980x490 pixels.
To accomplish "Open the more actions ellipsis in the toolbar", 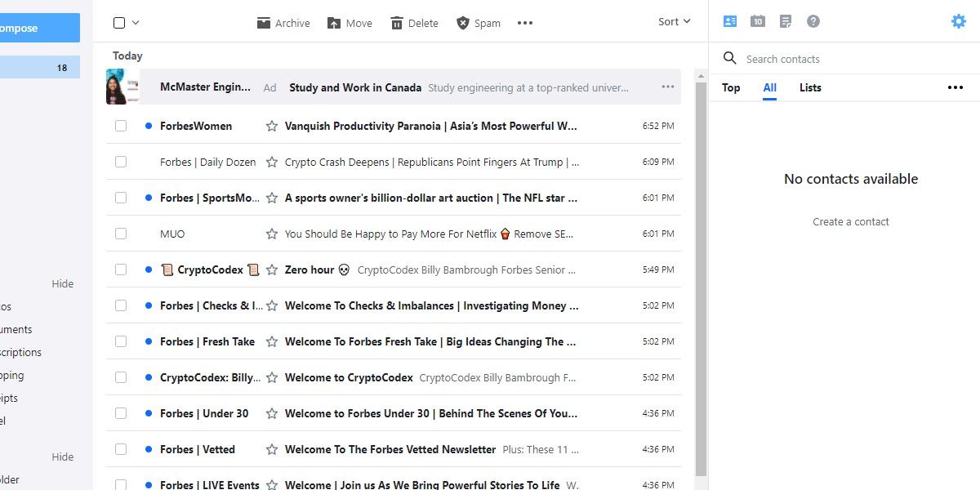I will pyautogui.click(x=524, y=23).
